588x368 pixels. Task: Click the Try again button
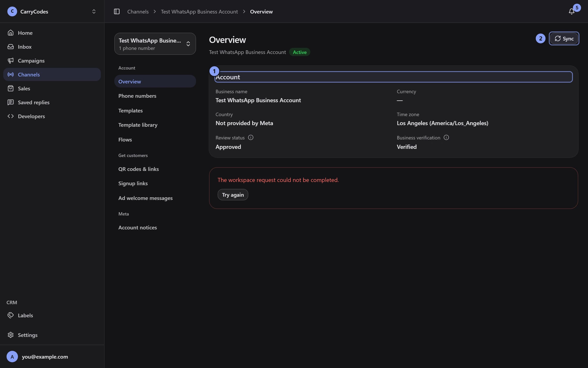233,195
